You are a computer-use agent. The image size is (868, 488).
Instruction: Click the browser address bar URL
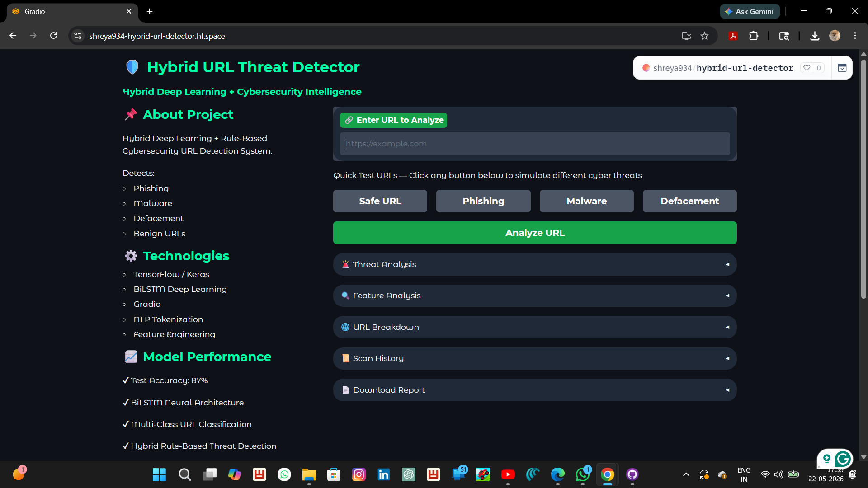[157, 36]
